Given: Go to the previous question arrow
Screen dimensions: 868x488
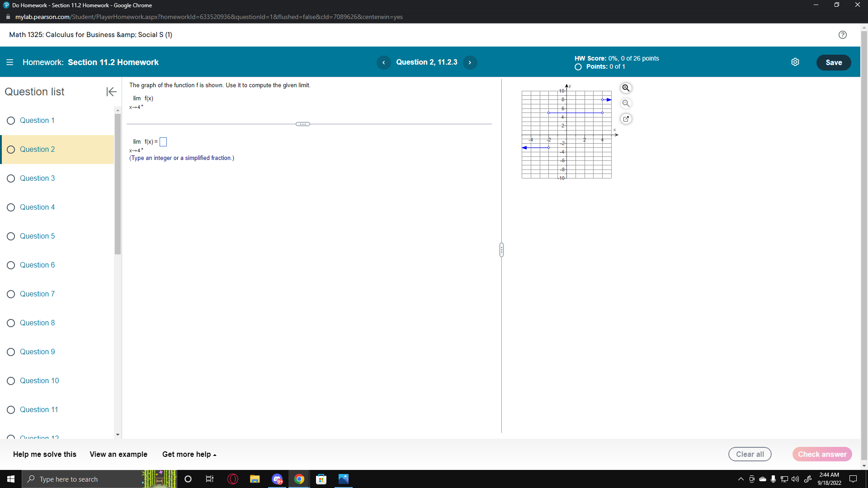Looking at the screenshot, I should 384,62.
